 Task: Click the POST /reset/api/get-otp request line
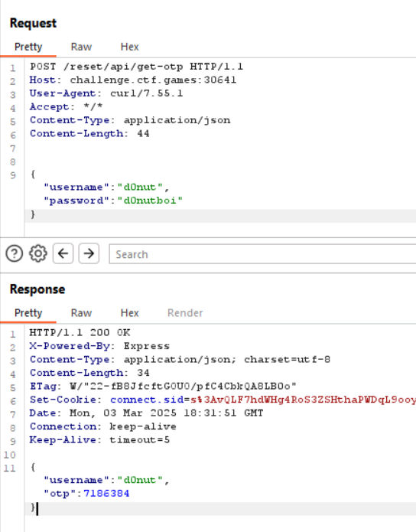(x=137, y=67)
